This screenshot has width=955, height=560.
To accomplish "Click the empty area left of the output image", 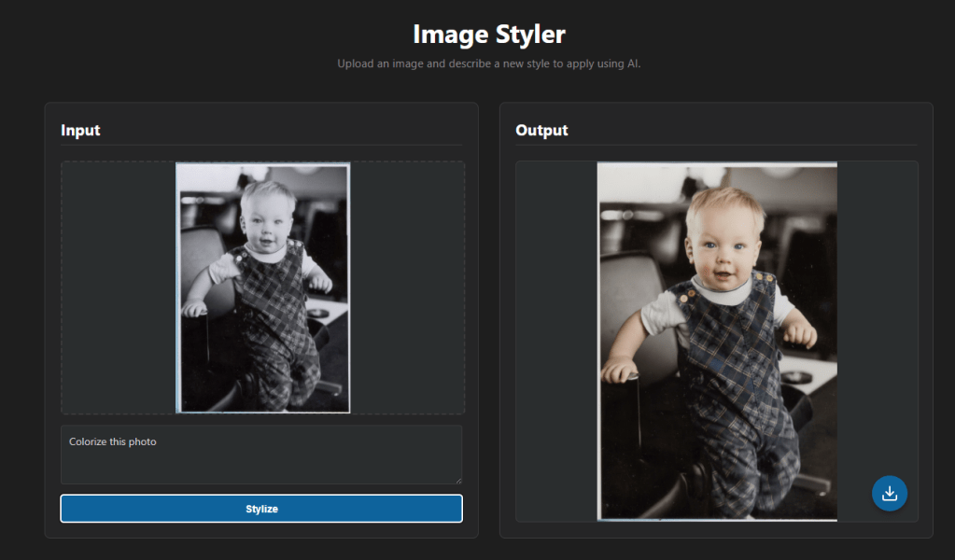I will point(556,341).
